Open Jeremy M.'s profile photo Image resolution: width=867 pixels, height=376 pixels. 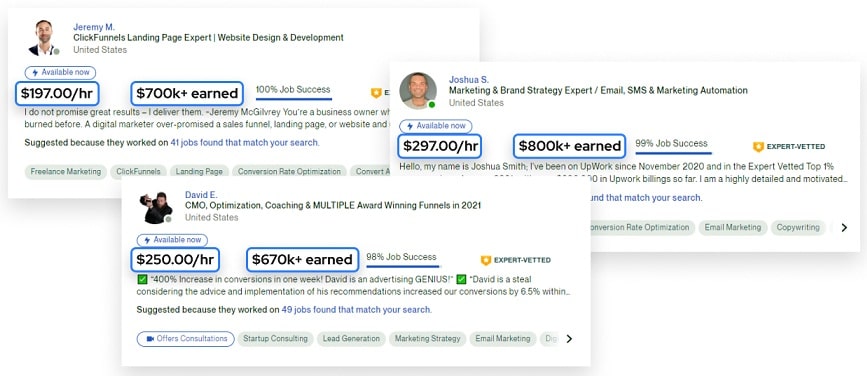43,38
